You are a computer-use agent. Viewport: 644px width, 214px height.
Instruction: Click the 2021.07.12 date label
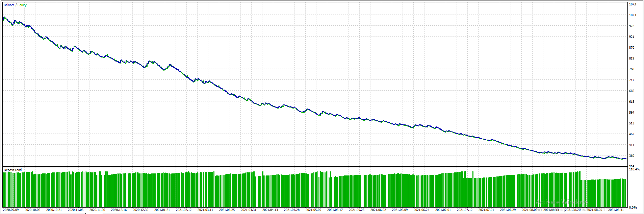465,210
